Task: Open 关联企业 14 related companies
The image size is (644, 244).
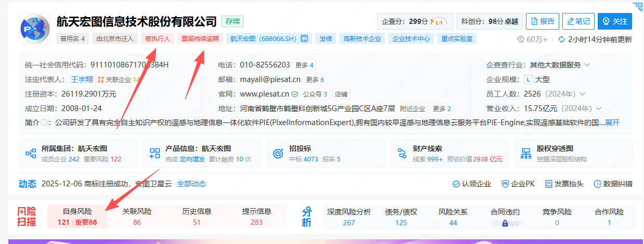Action: (x=119, y=79)
